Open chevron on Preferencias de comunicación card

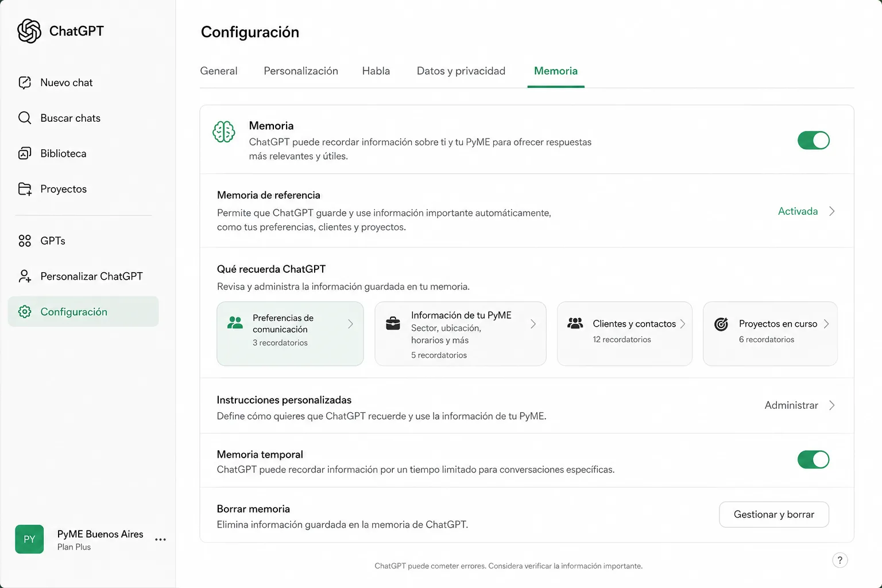[x=351, y=324]
